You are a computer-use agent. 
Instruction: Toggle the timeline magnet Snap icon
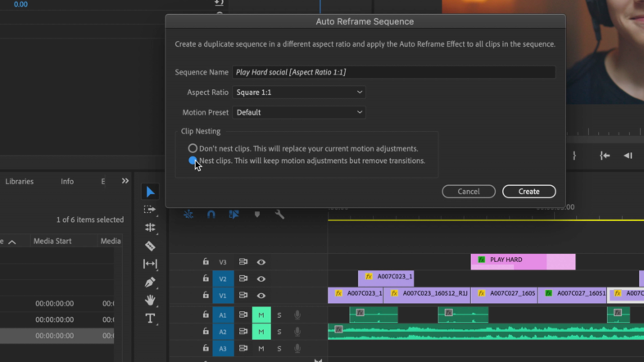[211, 215]
